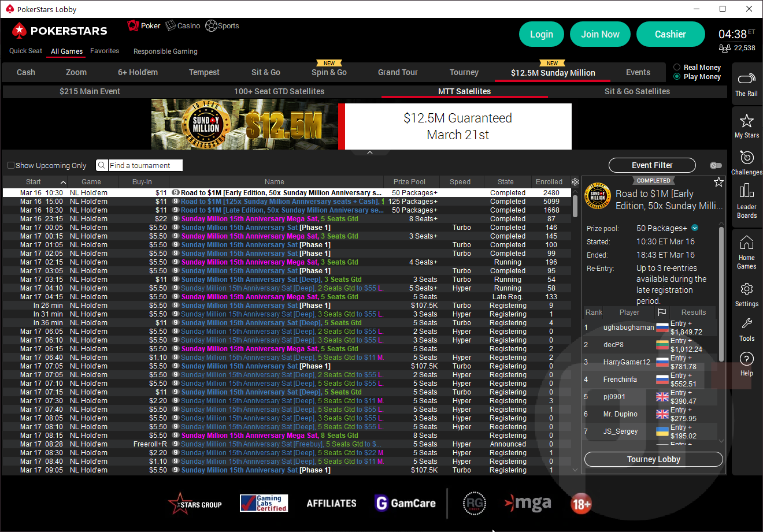
Task: Click Casino dice icon in header
Action: [171, 25]
